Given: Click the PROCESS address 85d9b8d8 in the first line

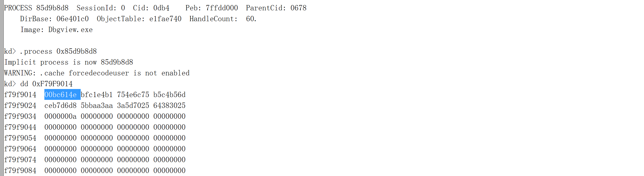Looking at the screenshot, I should (x=52, y=8).
